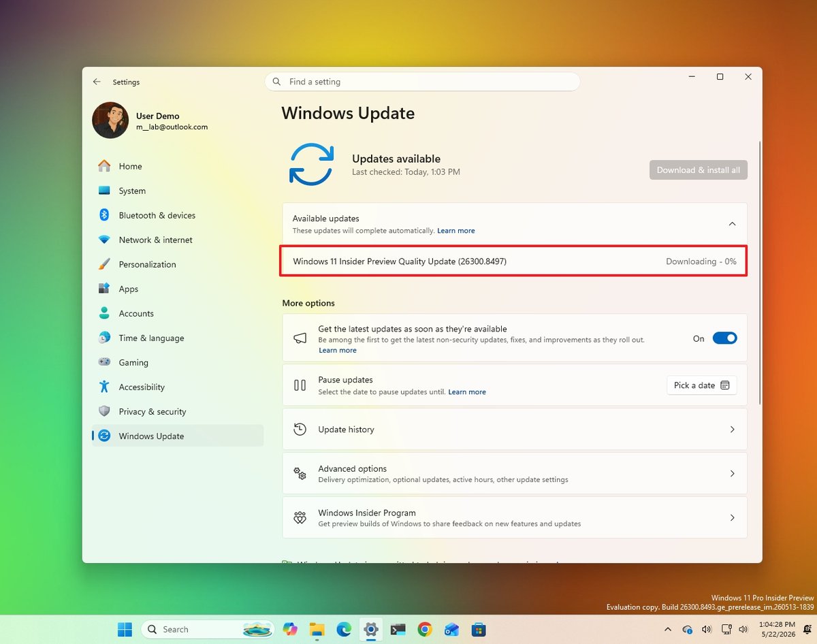Image resolution: width=817 pixels, height=644 pixels.
Task: Click the megaphone icon for latest updates
Action: [x=300, y=338]
